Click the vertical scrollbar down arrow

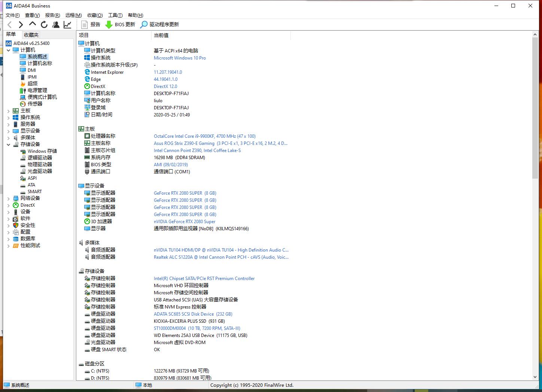[535, 377]
